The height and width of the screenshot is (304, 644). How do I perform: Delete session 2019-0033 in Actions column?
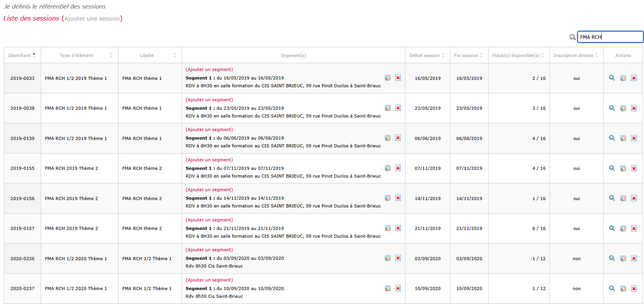point(634,78)
